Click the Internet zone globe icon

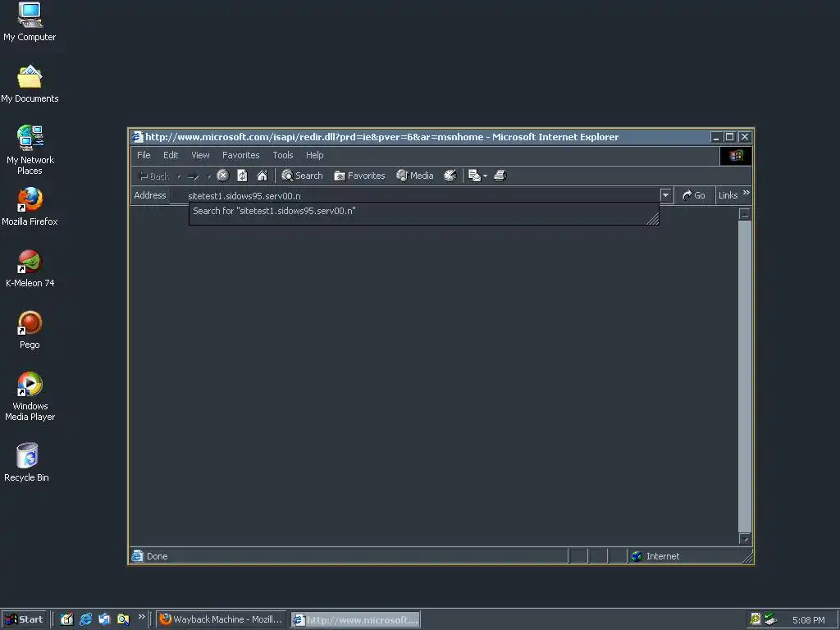(x=637, y=557)
